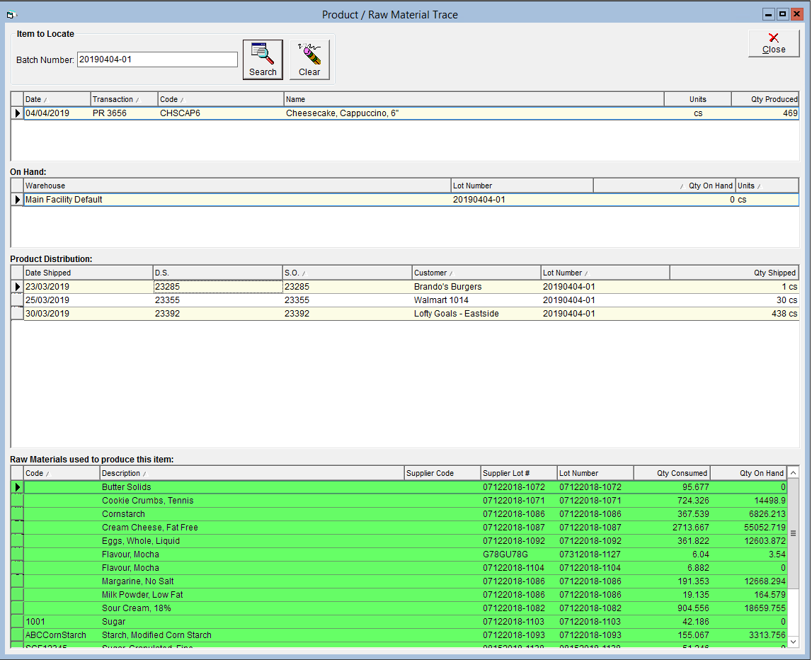Screen dimensions: 812x660
Task: Click the Close button with red X
Action: pyautogui.click(x=774, y=43)
